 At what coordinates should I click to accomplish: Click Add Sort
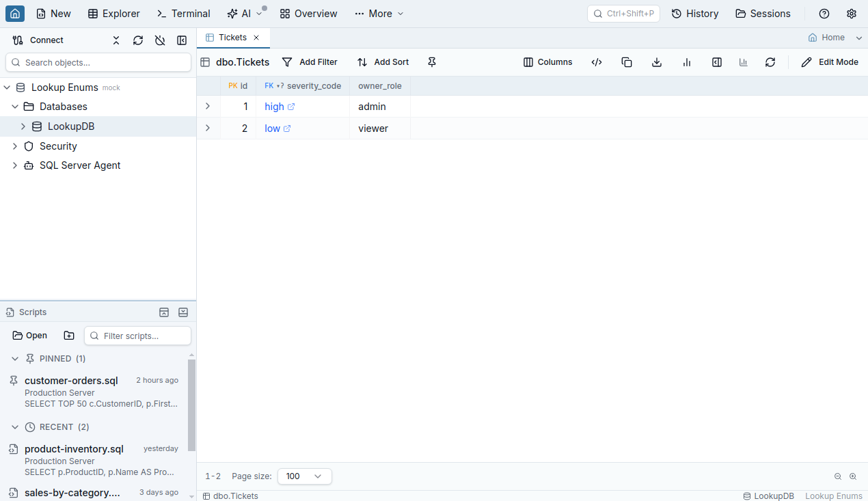(383, 62)
